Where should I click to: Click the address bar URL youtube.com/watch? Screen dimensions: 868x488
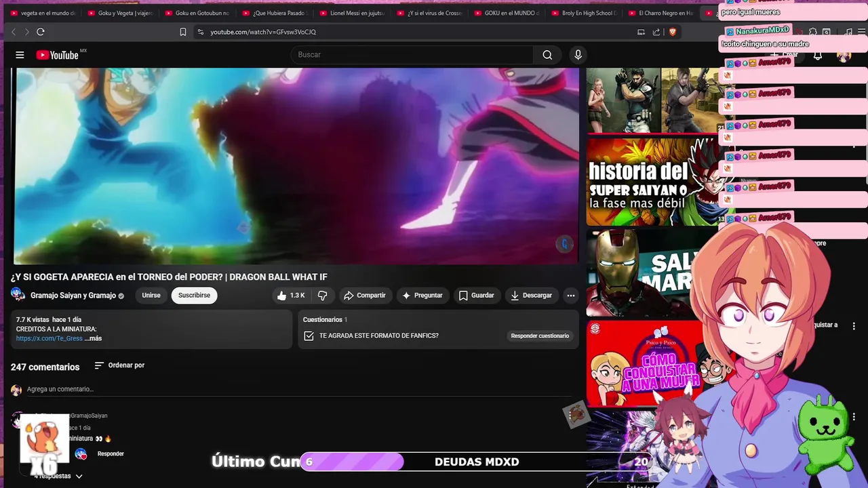coord(263,32)
